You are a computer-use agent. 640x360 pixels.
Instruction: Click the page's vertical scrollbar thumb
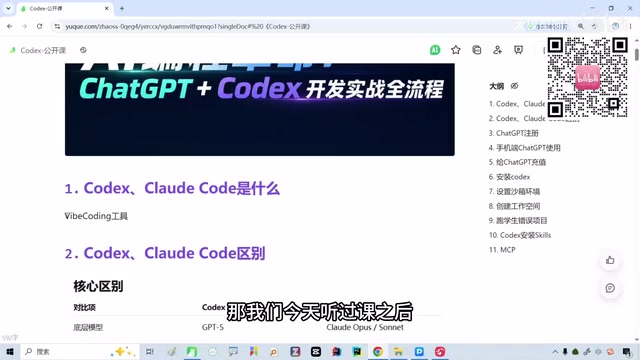tap(637, 54)
